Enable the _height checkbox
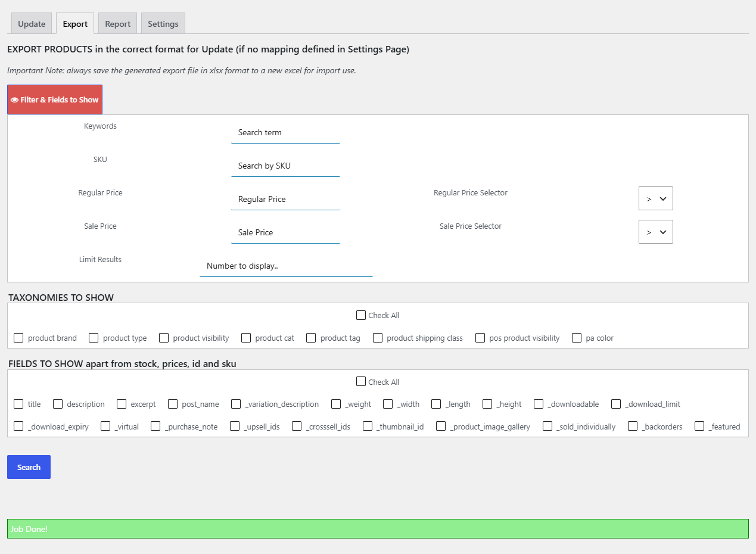Viewport: 756px width, 554px height. pos(487,404)
